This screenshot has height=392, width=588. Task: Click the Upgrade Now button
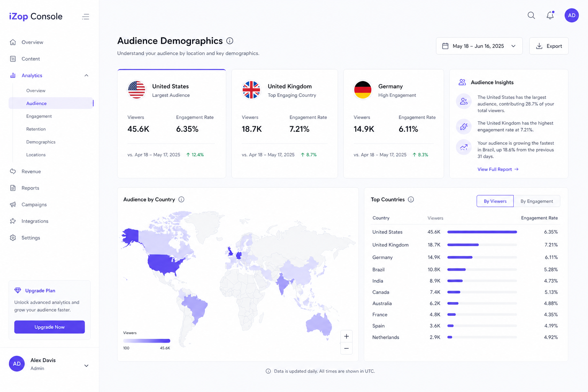(49, 327)
